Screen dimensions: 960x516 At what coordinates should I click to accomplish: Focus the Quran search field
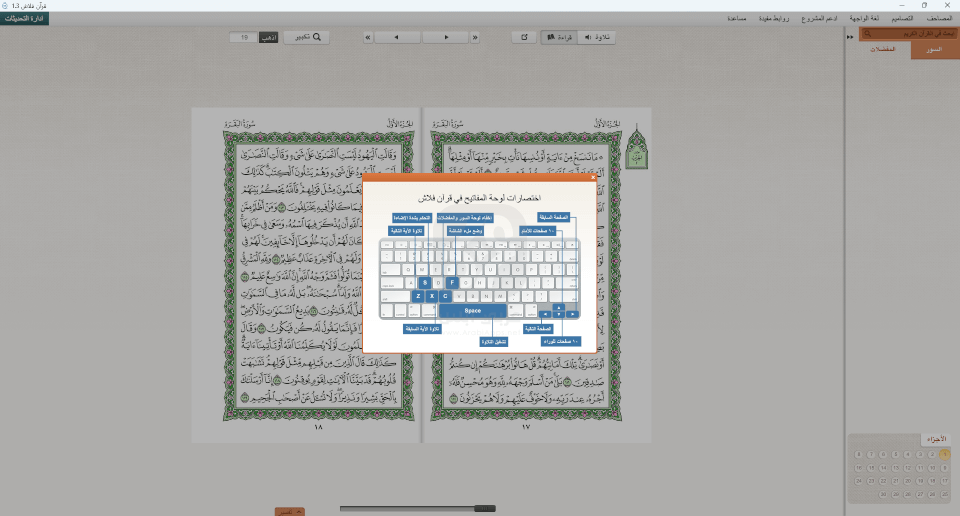point(912,34)
